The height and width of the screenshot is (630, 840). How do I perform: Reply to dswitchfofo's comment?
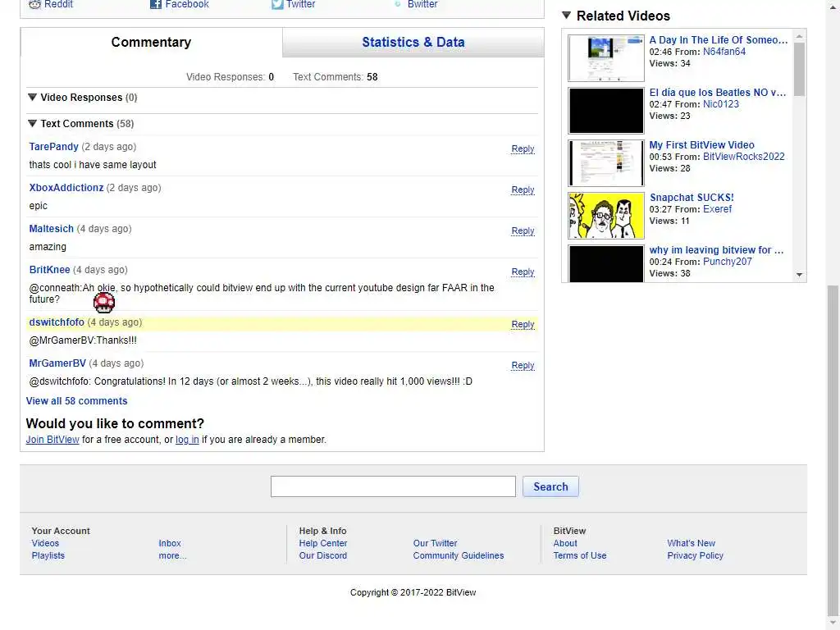(x=523, y=325)
